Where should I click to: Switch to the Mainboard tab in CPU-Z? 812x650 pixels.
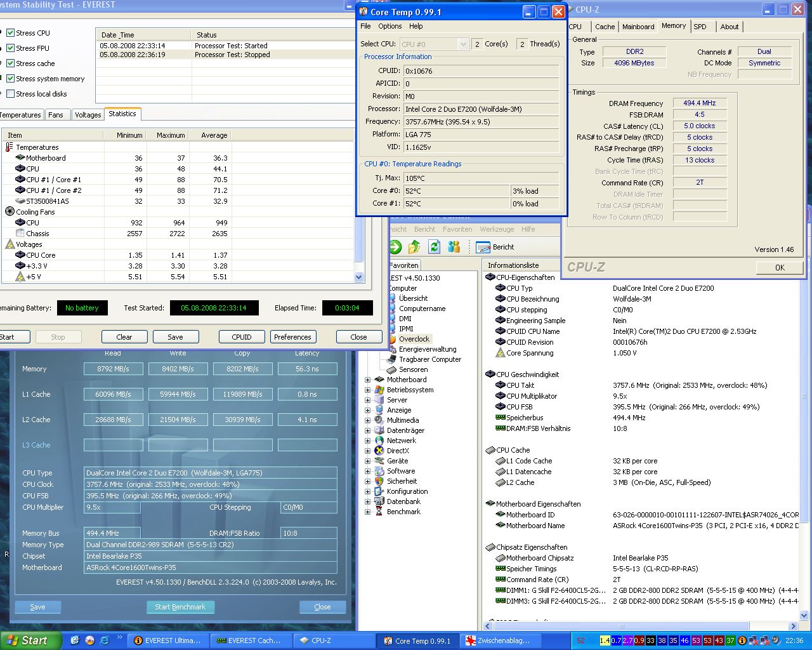click(x=638, y=27)
